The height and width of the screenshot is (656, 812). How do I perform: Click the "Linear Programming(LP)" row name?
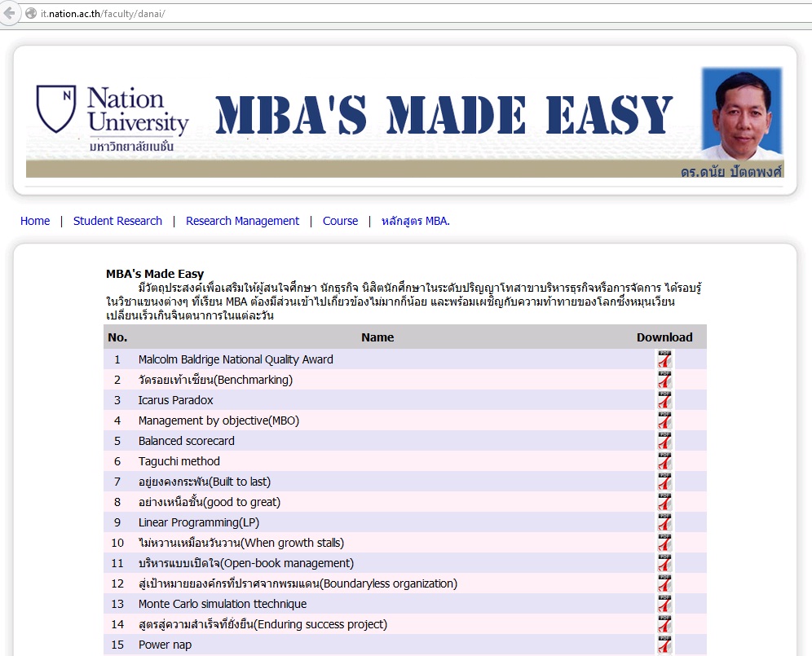[x=199, y=522]
